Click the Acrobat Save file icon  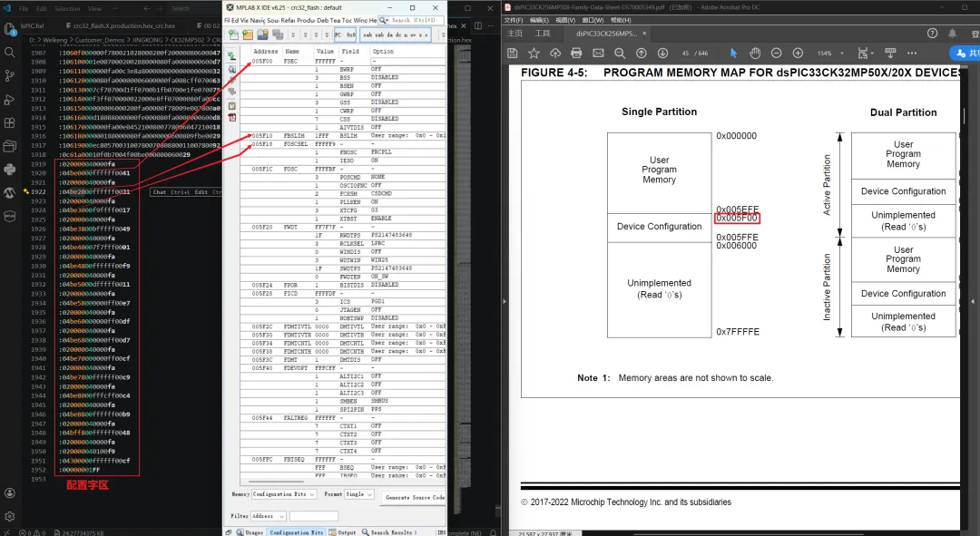click(512, 54)
